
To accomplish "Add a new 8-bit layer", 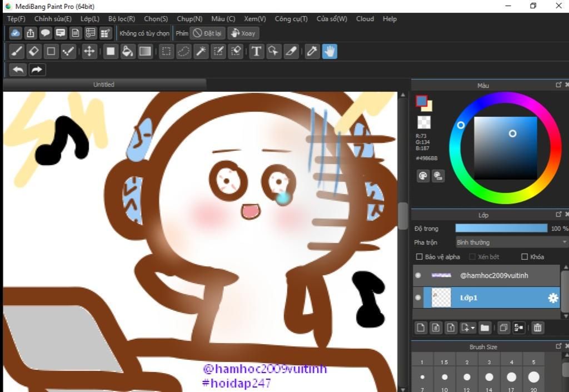I will (x=436, y=328).
